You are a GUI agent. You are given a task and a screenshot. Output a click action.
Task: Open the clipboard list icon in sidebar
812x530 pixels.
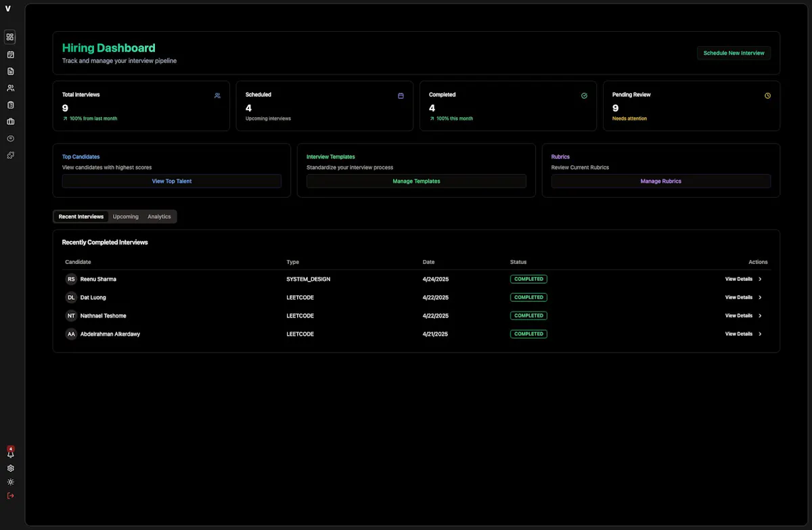click(10, 105)
